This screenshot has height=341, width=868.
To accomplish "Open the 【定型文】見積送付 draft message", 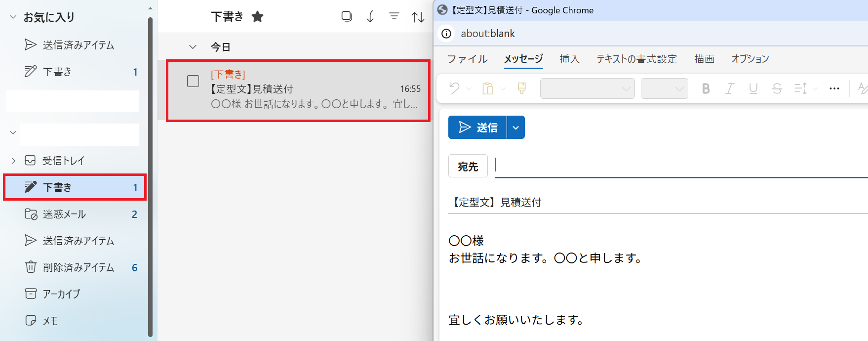I will pos(298,91).
